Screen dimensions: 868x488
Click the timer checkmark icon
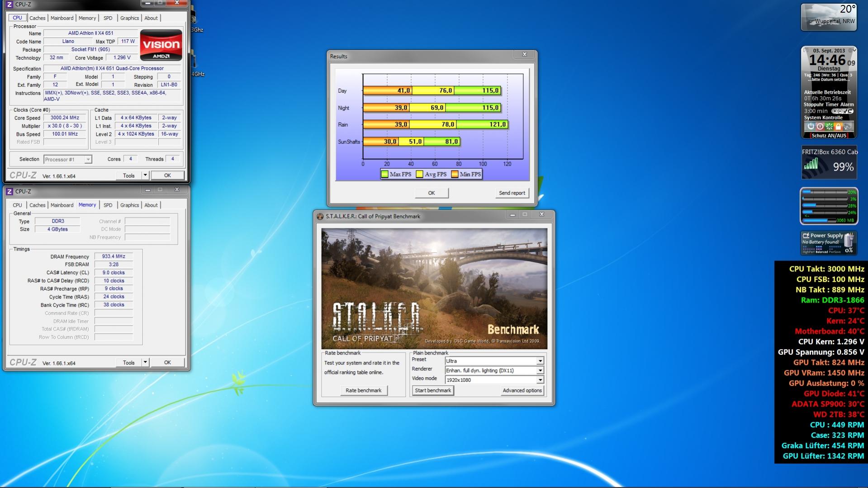[x=845, y=111]
